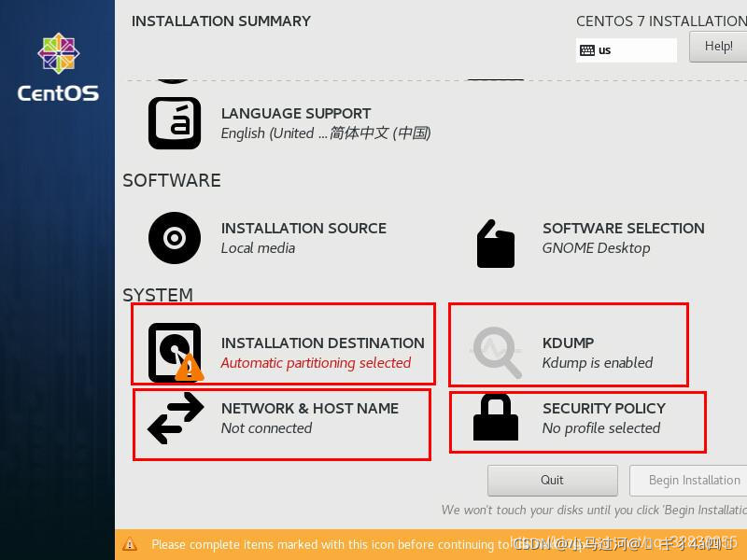Click the Quit button
The height and width of the screenshot is (560, 747).
click(x=553, y=481)
